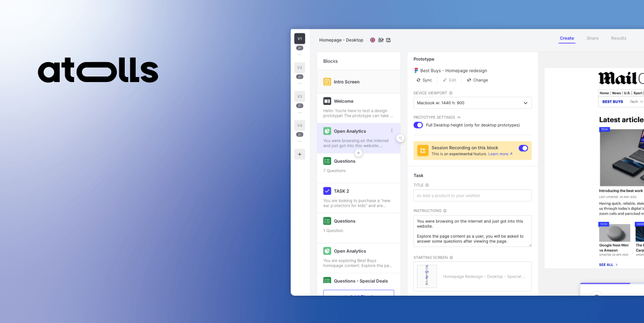Click the U.S. nav item in preview
644x323 pixels.
[x=627, y=93]
